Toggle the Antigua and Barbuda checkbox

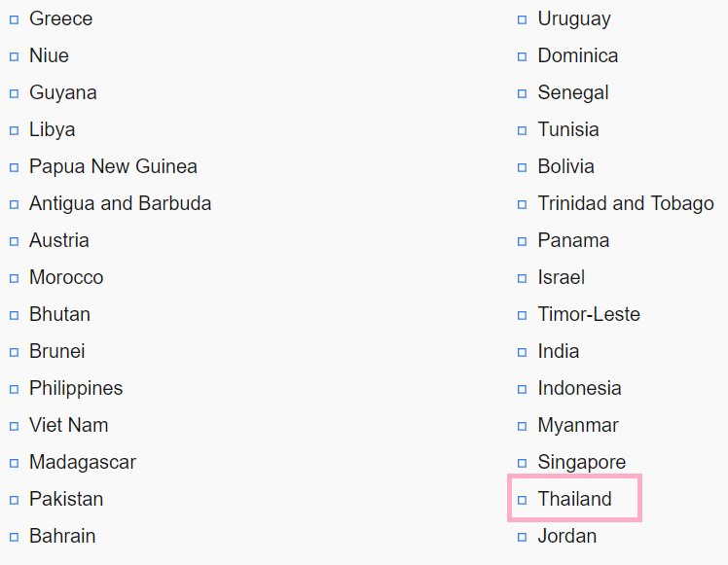(x=15, y=204)
